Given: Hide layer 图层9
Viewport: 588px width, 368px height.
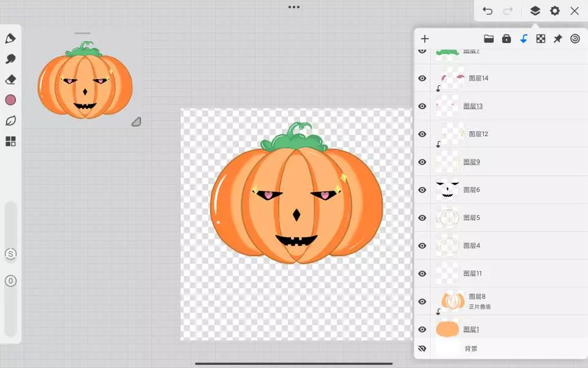Looking at the screenshot, I should pos(422,162).
